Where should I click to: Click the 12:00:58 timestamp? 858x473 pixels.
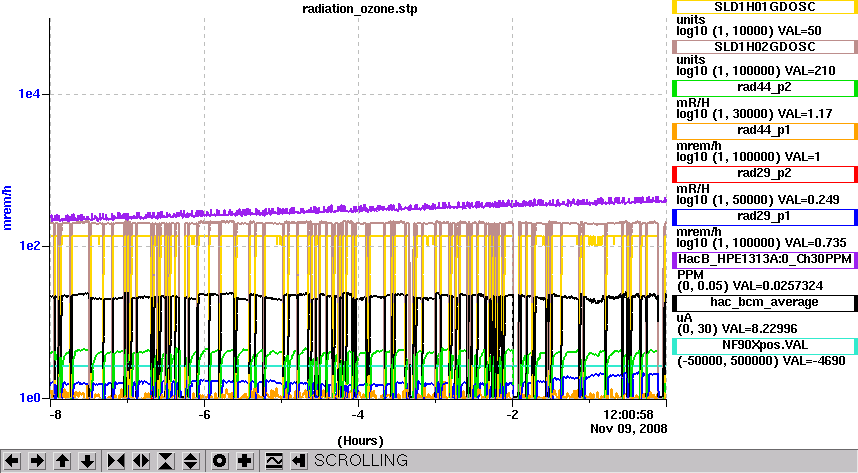[x=628, y=414]
